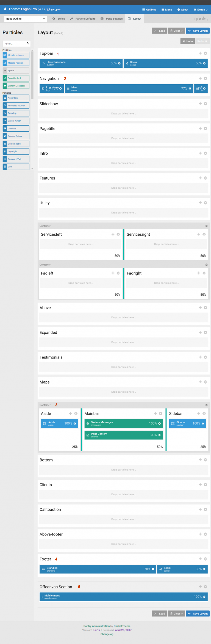Viewport: 211px width, 644px height.
Task: Open Base Outline dropdown
Action: point(26,19)
